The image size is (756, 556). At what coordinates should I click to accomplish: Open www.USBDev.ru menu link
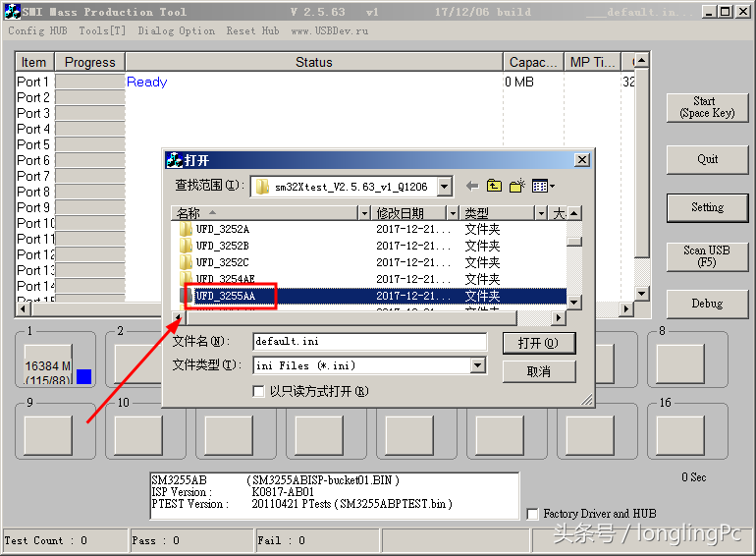(x=329, y=30)
